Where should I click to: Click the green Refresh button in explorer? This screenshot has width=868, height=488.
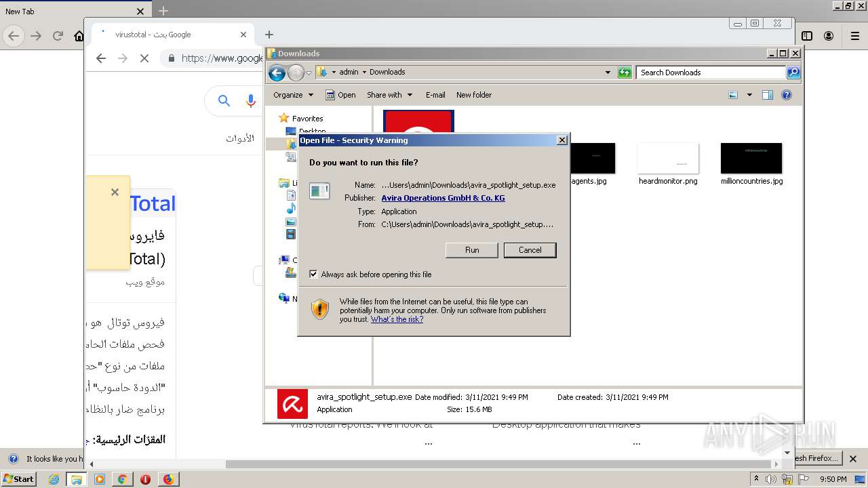(625, 73)
